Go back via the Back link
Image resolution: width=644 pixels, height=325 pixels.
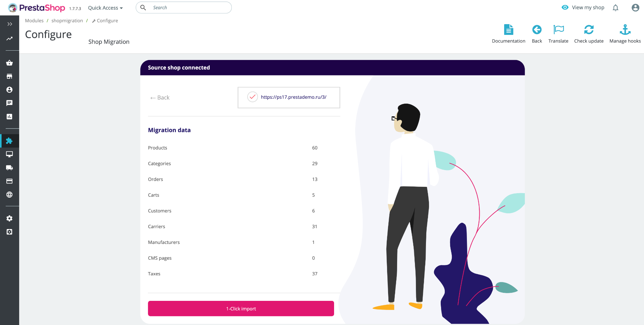pos(160,98)
